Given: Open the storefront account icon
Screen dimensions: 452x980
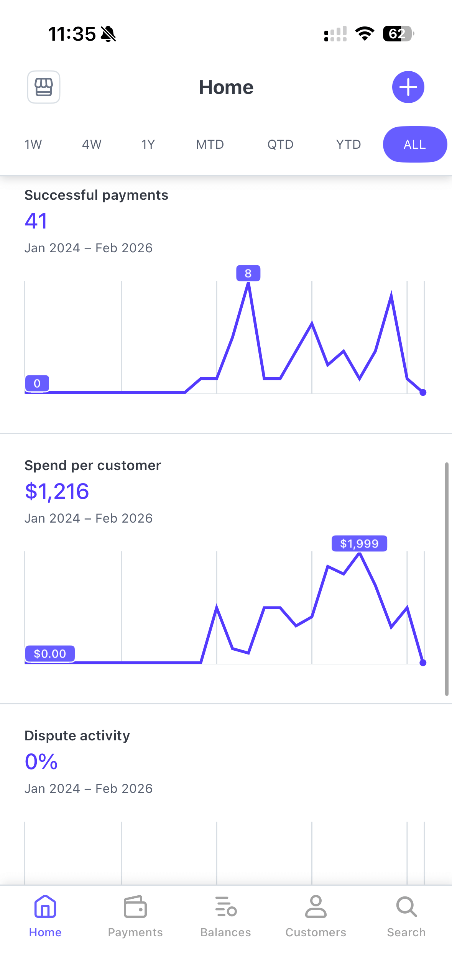Looking at the screenshot, I should (x=44, y=87).
